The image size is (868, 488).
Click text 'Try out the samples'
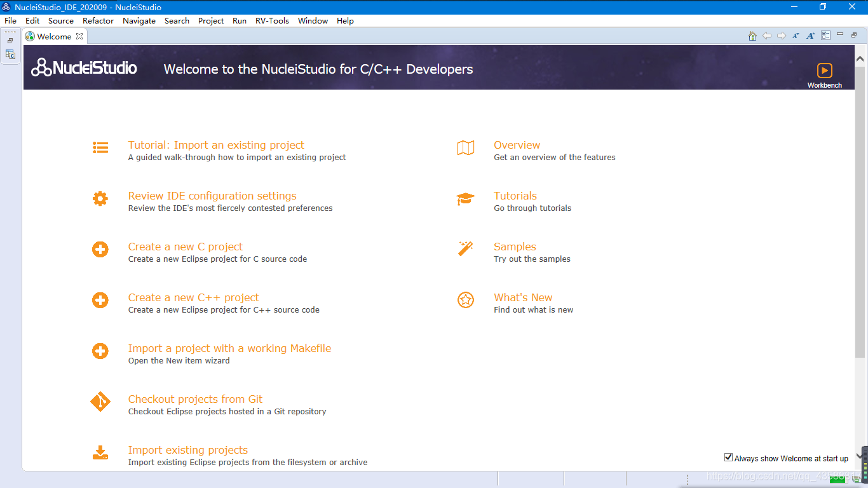pos(532,259)
